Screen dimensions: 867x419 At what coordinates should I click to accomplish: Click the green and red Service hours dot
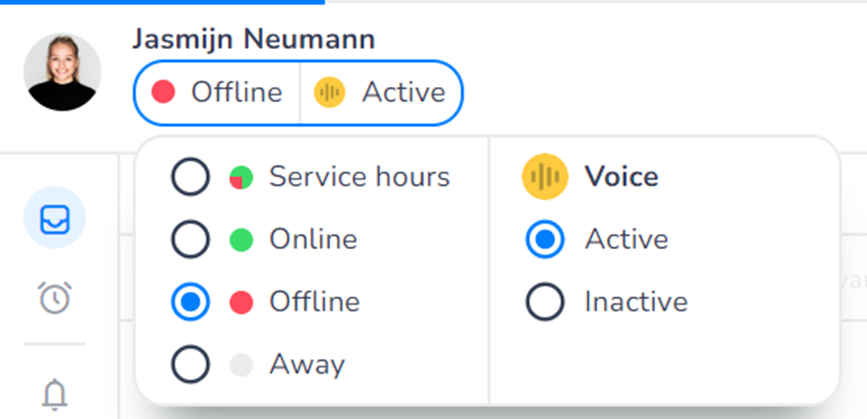(x=241, y=178)
